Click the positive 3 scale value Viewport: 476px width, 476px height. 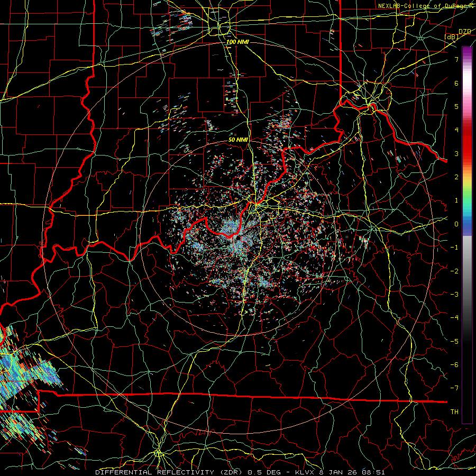pyautogui.click(x=456, y=153)
